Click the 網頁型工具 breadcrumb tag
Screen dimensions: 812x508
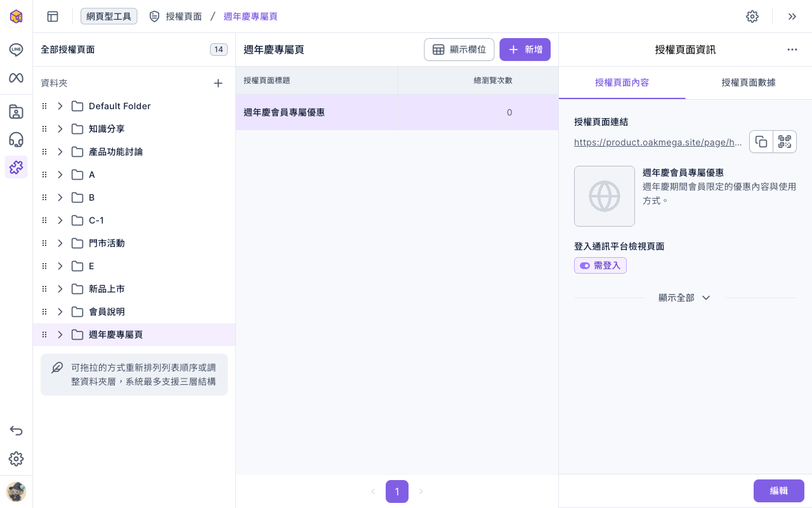pos(109,17)
